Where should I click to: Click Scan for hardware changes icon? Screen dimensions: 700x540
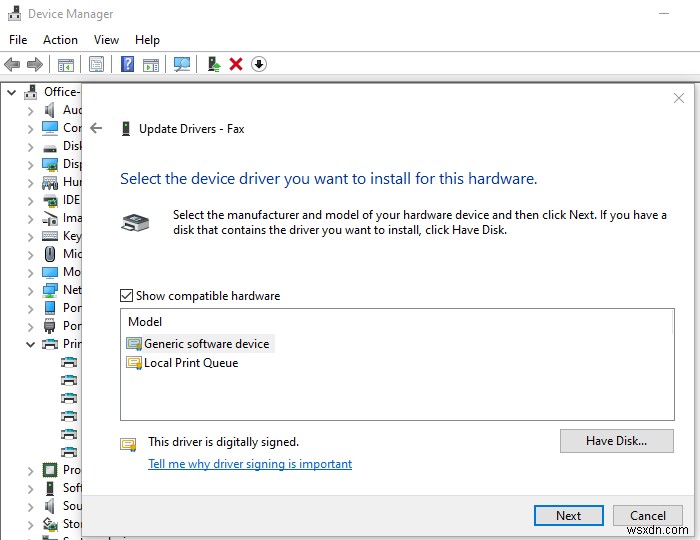click(182, 64)
